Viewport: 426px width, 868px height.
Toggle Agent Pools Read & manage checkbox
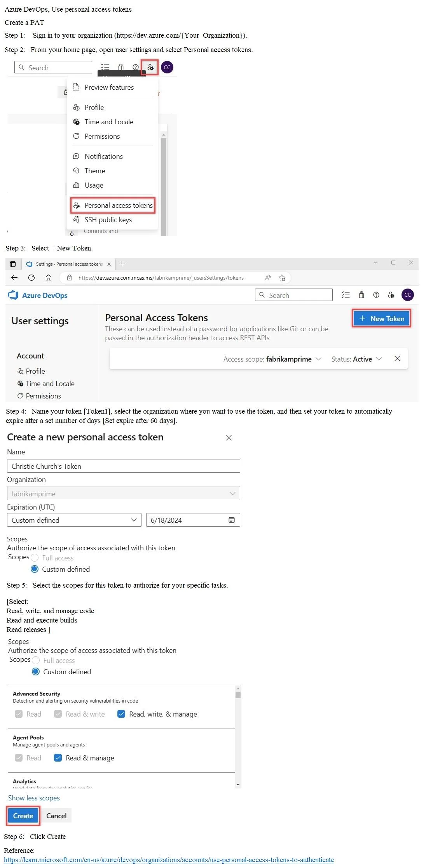pos(58,758)
